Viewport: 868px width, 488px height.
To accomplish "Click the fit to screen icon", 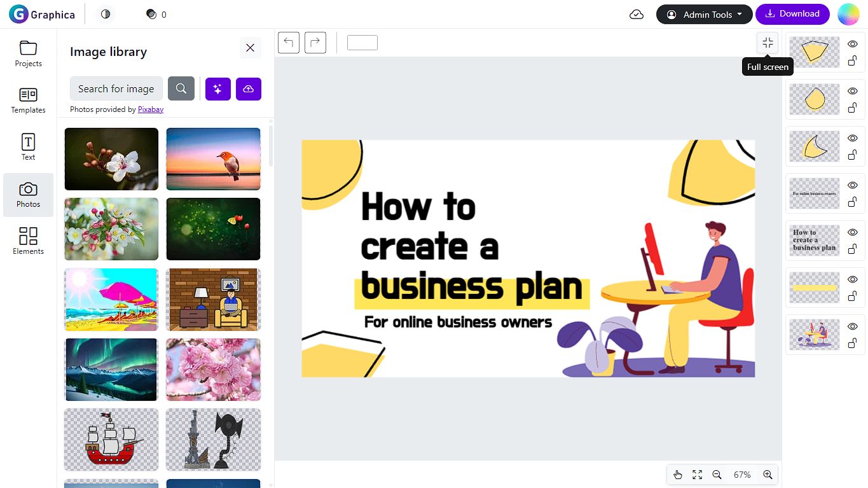I will (698, 475).
